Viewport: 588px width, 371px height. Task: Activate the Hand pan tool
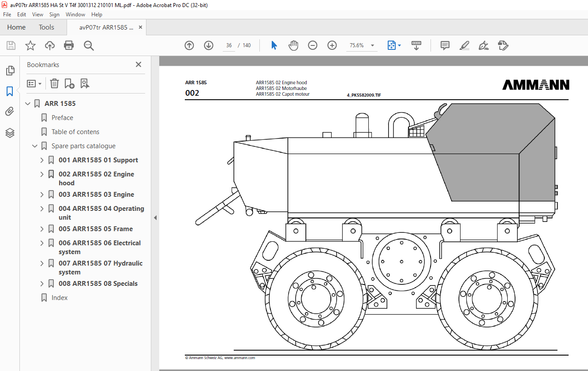point(293,45)
